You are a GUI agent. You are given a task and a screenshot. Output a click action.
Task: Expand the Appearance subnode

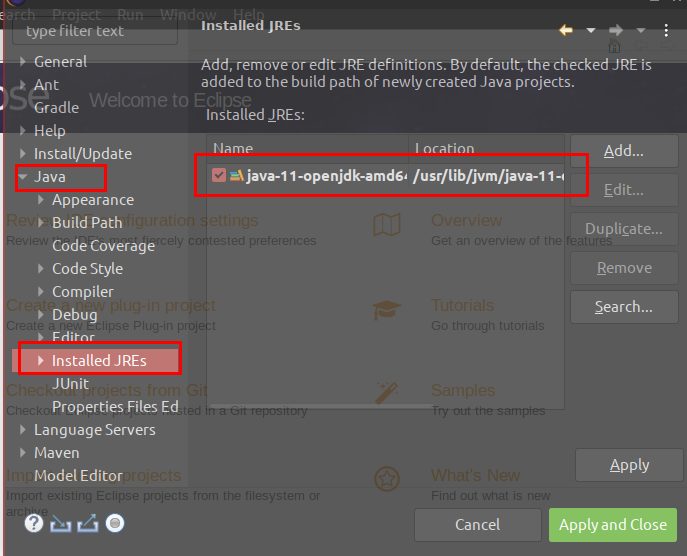tap(41, 200)
